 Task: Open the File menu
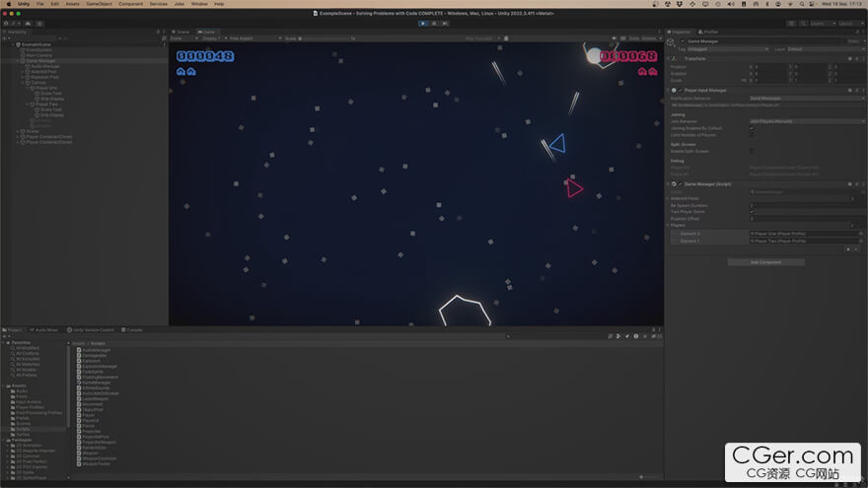39,4
